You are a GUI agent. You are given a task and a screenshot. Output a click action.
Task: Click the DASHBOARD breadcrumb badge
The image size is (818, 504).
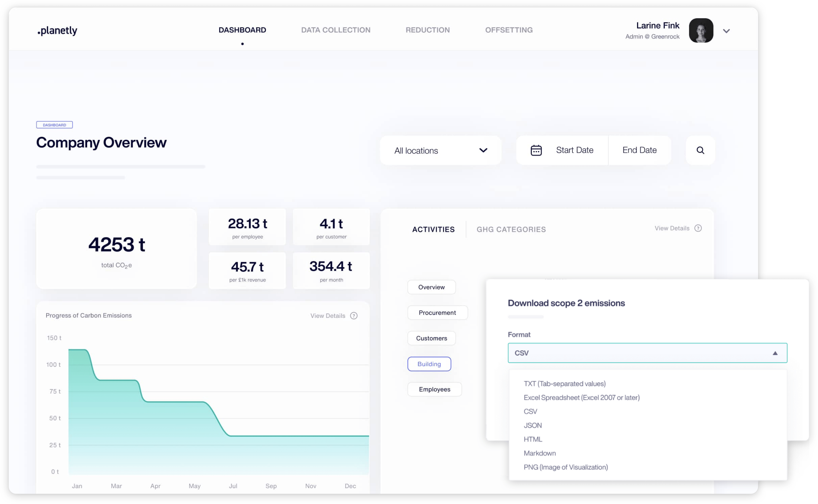[x=54, y=125]
